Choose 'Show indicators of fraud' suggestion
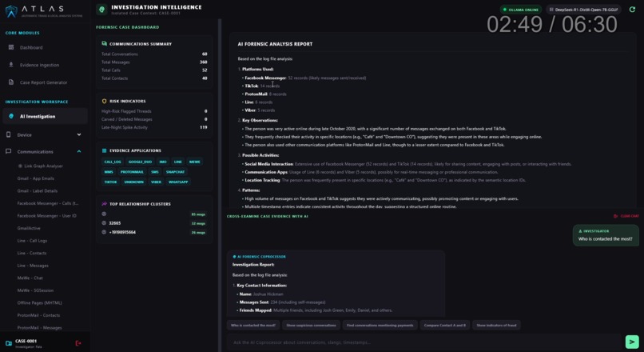Image resolution: width=644 pixels, height=352 pixels. (x=496, y=326)
